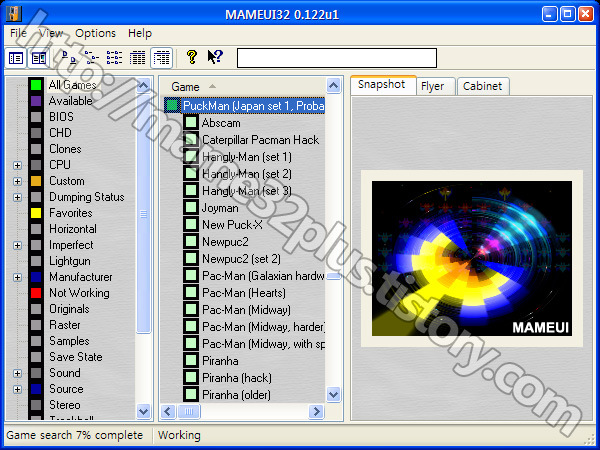Click game list scroll right arrow
The width and height of the screenshot is (600, 450).
tap(316, 412)
